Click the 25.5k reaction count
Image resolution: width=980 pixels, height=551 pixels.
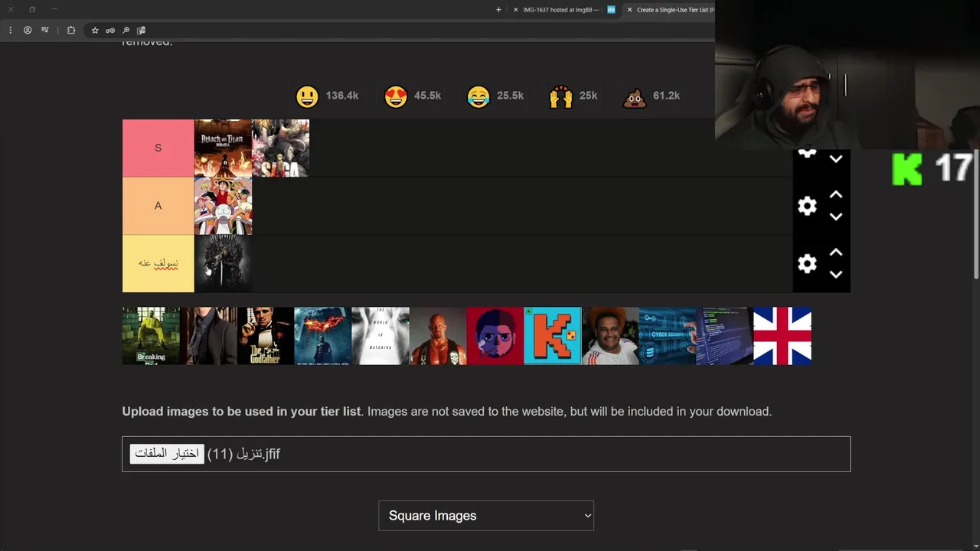click(x=510, y=96)
